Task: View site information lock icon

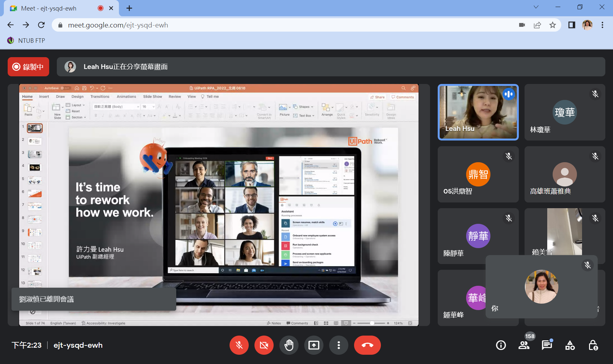Action: 60,25
